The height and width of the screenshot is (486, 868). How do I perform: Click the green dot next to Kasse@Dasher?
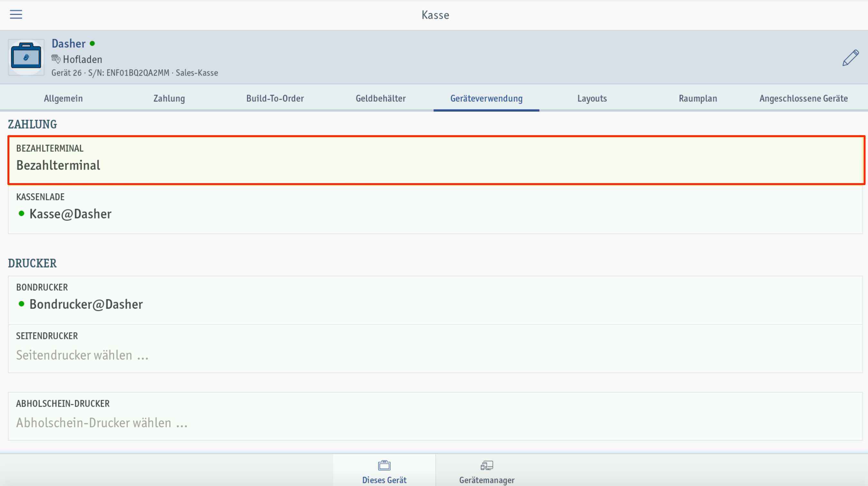tap(22, 213)
